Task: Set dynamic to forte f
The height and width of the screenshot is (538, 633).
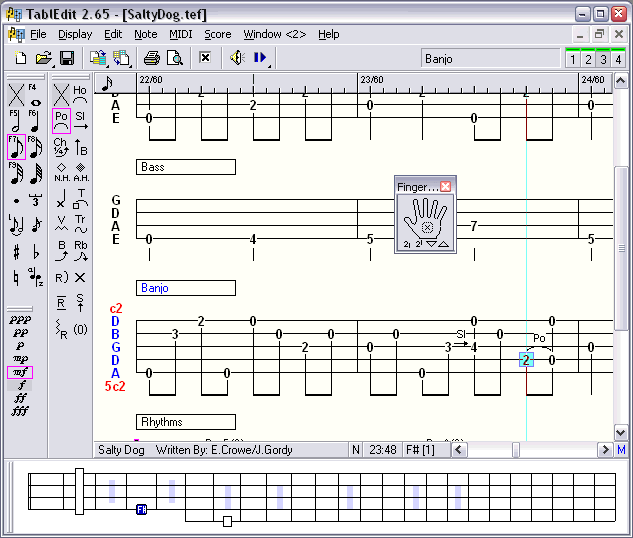Action: tap(20, 385)
